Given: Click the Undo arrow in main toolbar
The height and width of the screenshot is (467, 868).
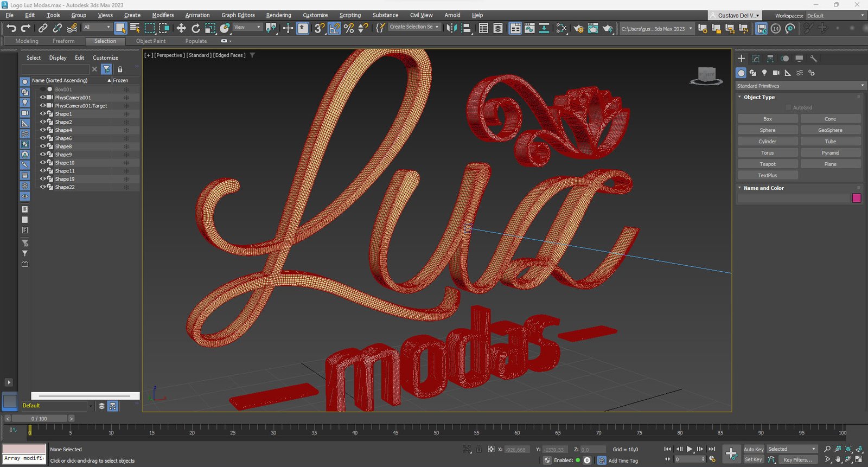Looking at the screenshot, I should [11, 28].
